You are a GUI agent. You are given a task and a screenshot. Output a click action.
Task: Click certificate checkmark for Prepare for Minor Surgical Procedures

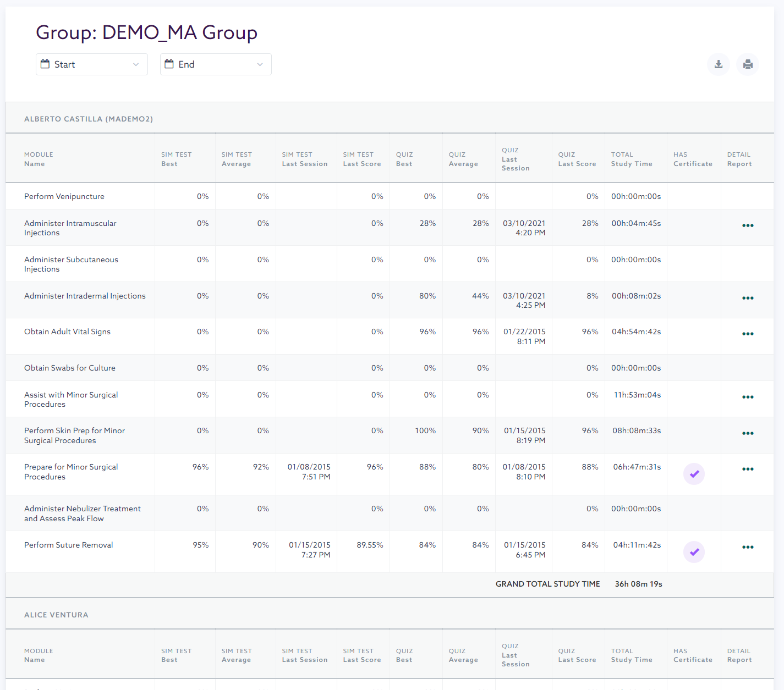pos(694,474)
